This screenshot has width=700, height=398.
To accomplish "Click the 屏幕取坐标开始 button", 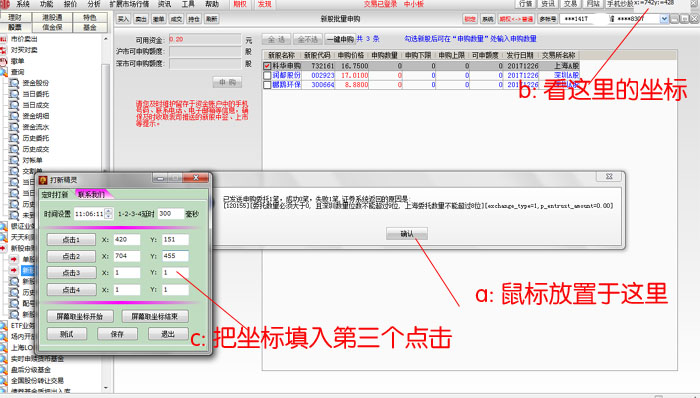I will (80, 316).
